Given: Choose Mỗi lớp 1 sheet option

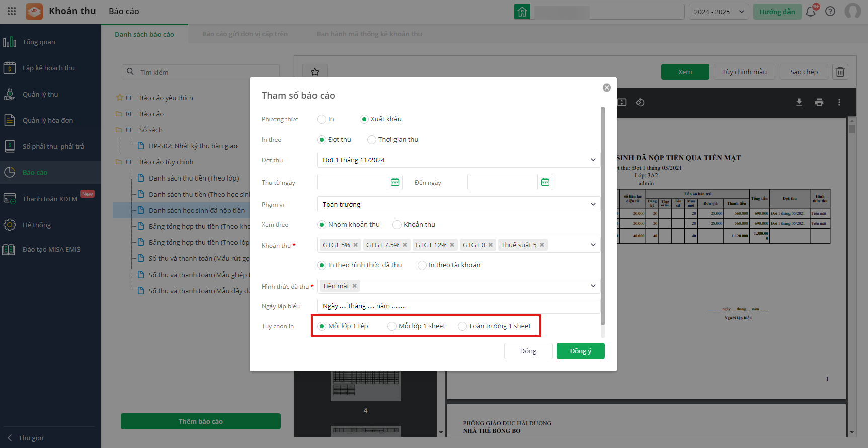Looking at the screenshot, I should pos(392,326).
